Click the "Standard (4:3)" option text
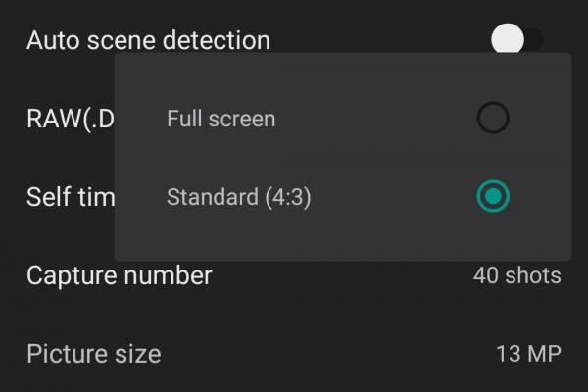The height and width of the screenshot is (392, 588). (x=239, y=196)
